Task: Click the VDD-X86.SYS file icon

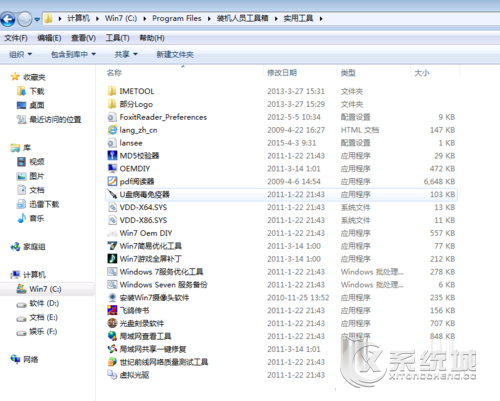Action: click(x=112, y=220)
